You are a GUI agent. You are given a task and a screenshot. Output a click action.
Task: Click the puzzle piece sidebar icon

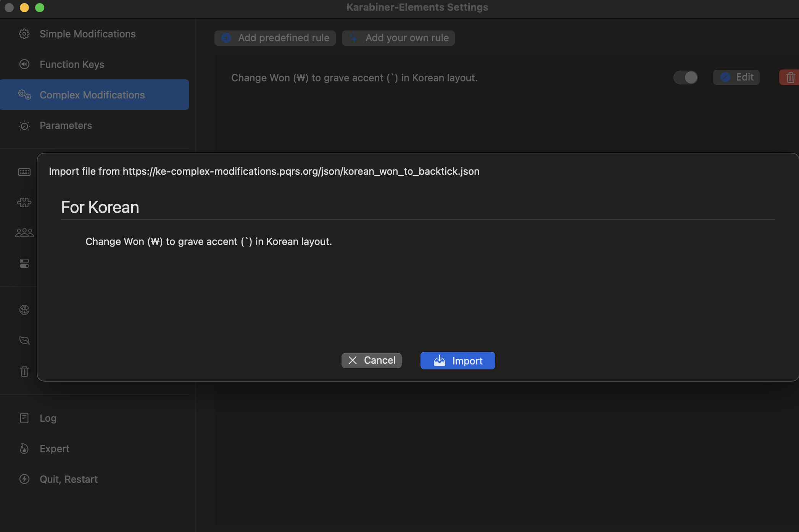[x=24, y=203]
